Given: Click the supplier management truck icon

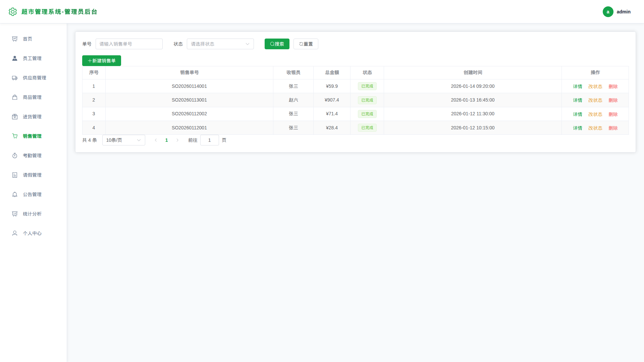Looking at the screenshot, I should (x=15, y=78).
